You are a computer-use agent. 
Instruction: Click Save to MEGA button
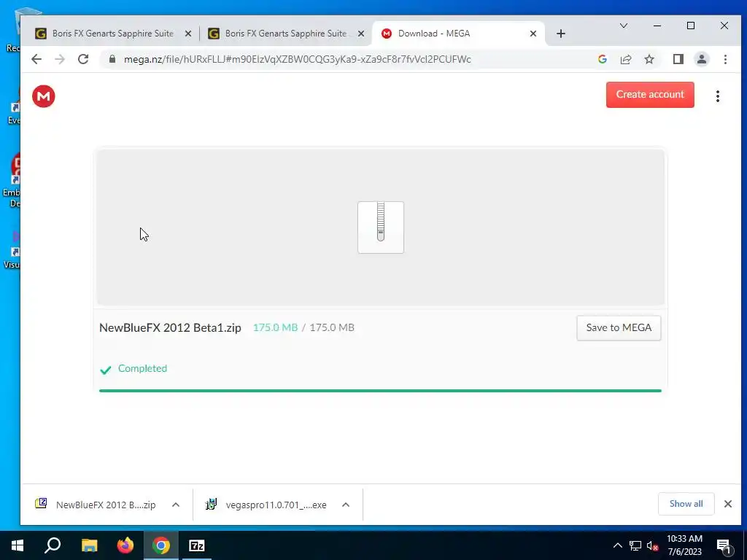pos(619,327)
